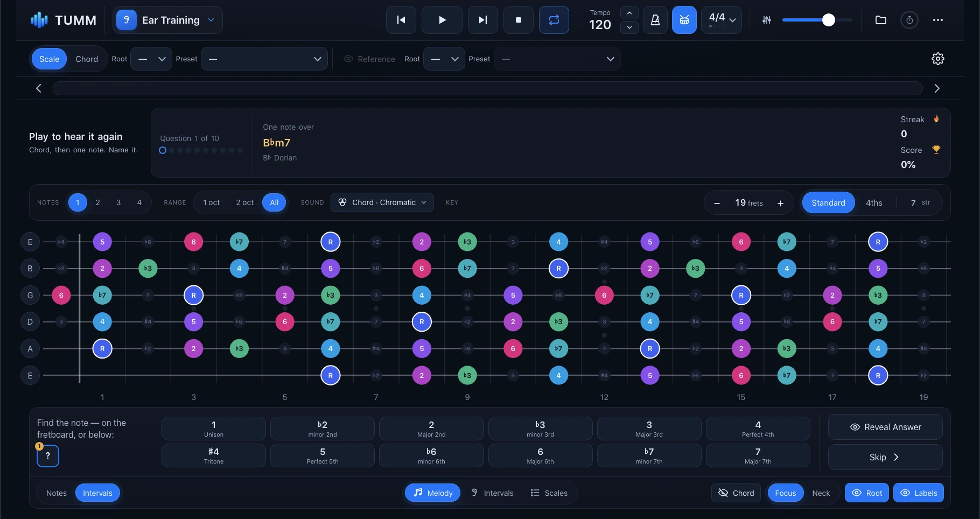The width and height of the screenshot is (980, 519).
Task: Stop playback with the stop button
Action: click(519, 20)
